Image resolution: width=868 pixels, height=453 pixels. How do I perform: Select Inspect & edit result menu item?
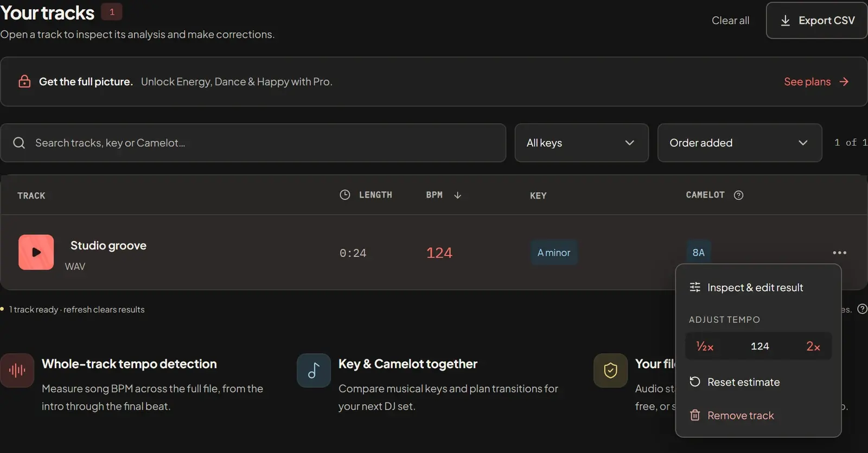(758, 288)
